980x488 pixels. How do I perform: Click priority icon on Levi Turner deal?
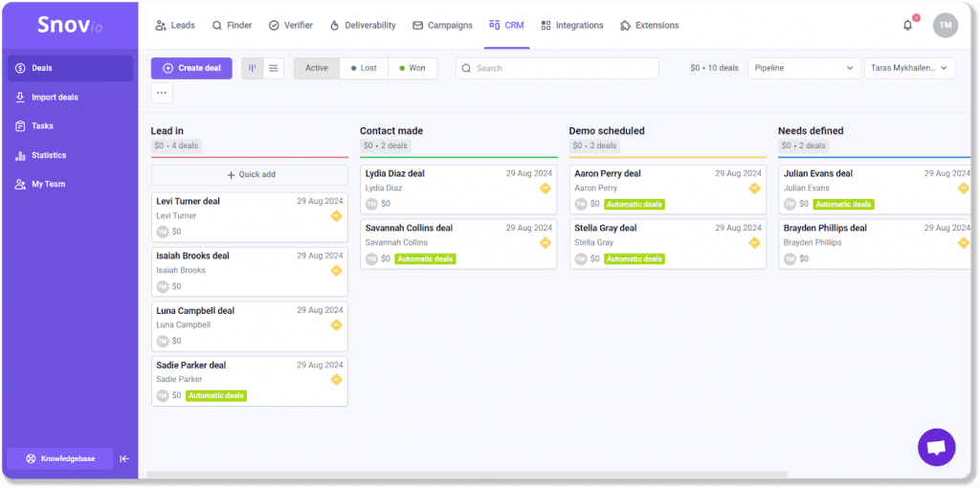click(336, 216)
